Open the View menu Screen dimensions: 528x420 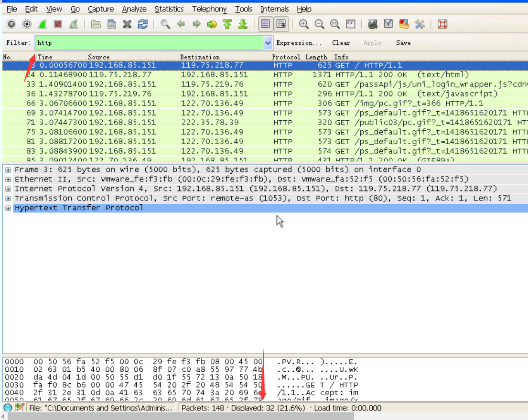point(54,9)
